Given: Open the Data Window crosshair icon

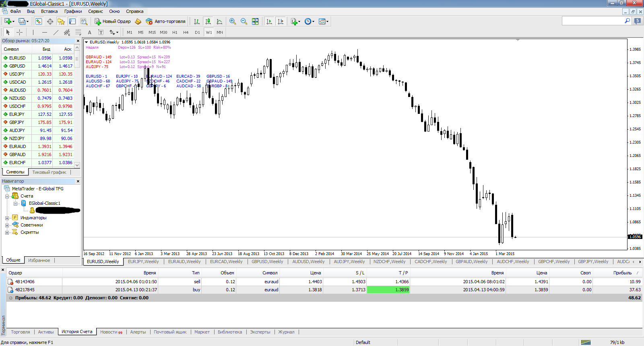Looking at the screenshot, I should (x=50, y=21).
